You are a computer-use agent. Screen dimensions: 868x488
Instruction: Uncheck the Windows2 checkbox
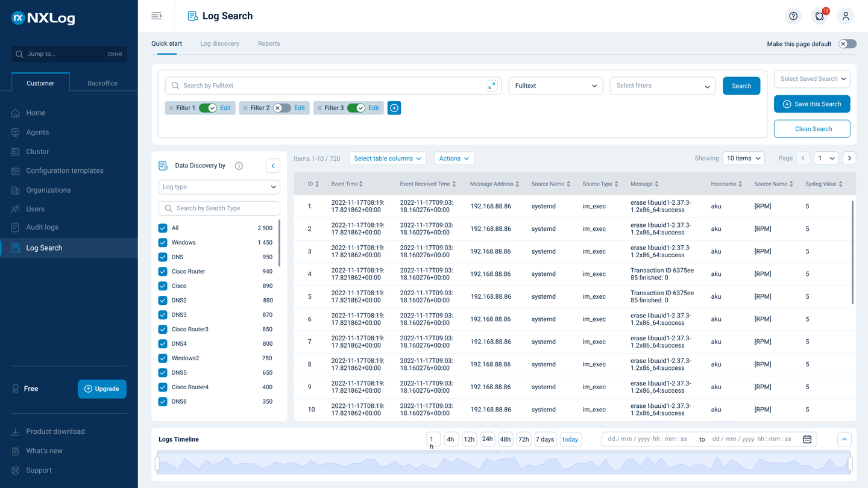[163, 358]
